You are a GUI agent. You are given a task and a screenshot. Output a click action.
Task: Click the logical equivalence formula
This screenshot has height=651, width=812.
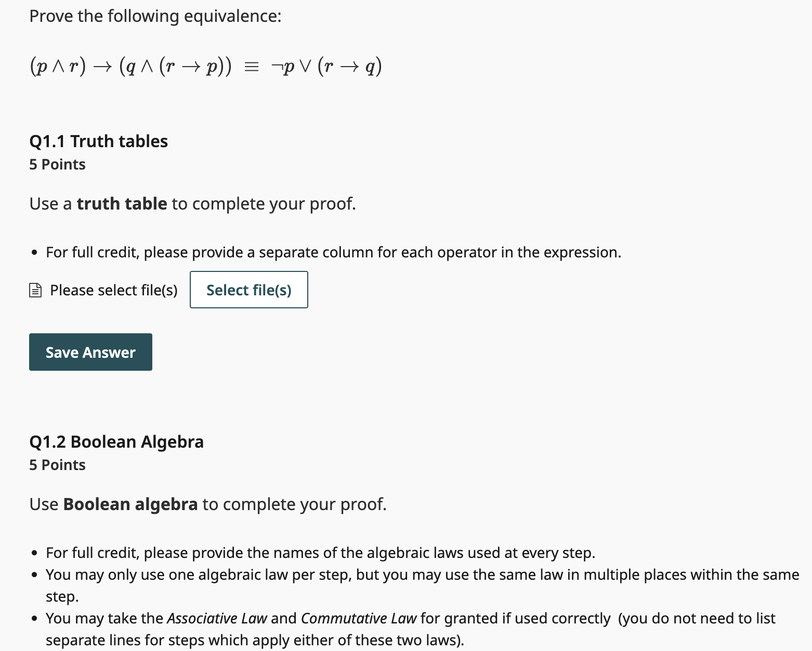205,66
